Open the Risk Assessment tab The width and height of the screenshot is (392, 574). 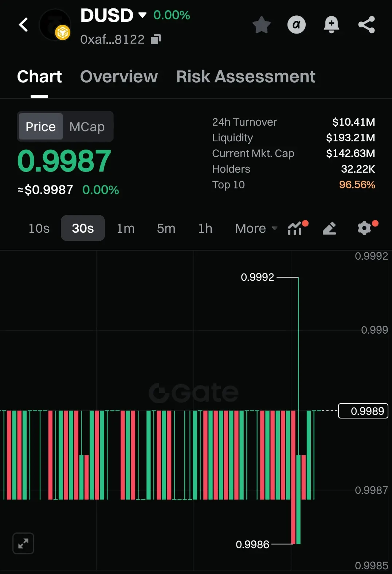246,76
